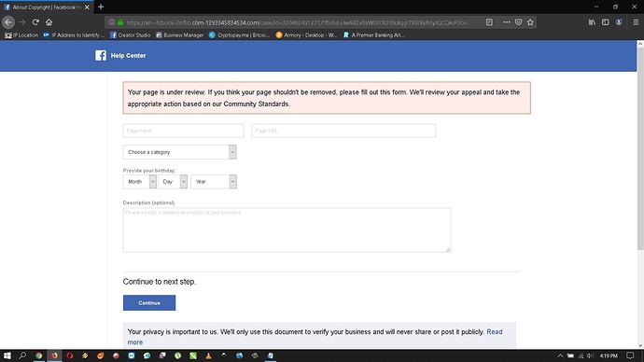Open the reader view icon in address bar
The height and width of the screenshot is (362, 644).
pos(489,22)
